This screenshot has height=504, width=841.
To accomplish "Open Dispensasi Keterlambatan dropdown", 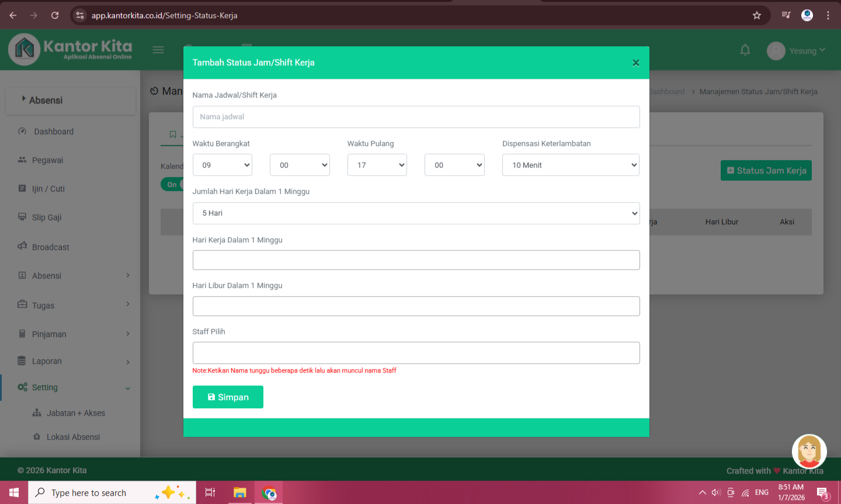I will [570, 165].
